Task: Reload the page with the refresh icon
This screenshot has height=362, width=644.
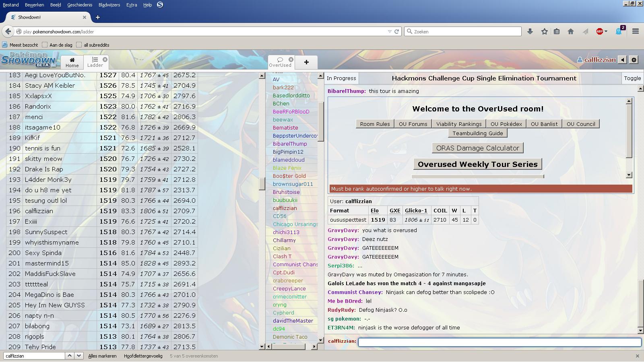Action: tap(396, 31)
